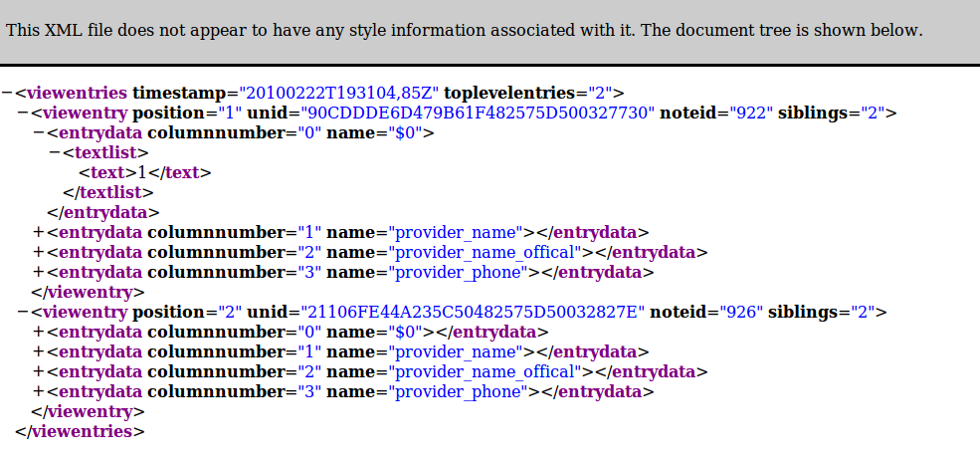Expand provider_name entrydata under noteid 926
980x460 pixels.
(x=39, y=352)
